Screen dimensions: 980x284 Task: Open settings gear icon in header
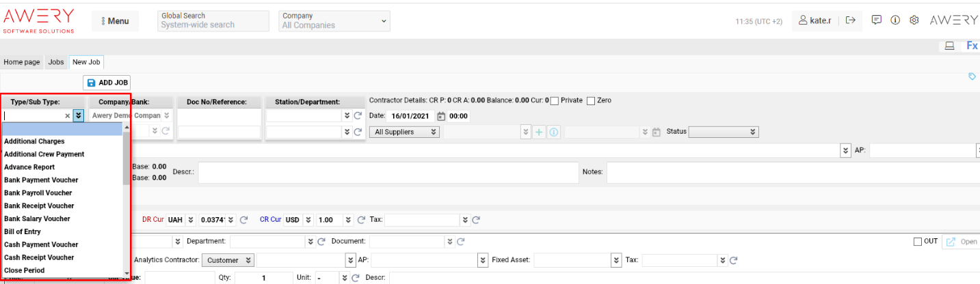click(x=914, y=20)
